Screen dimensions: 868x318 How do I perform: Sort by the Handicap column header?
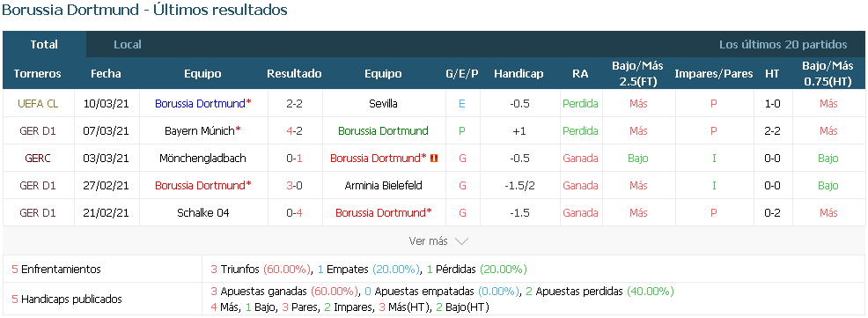pos(519,74)
